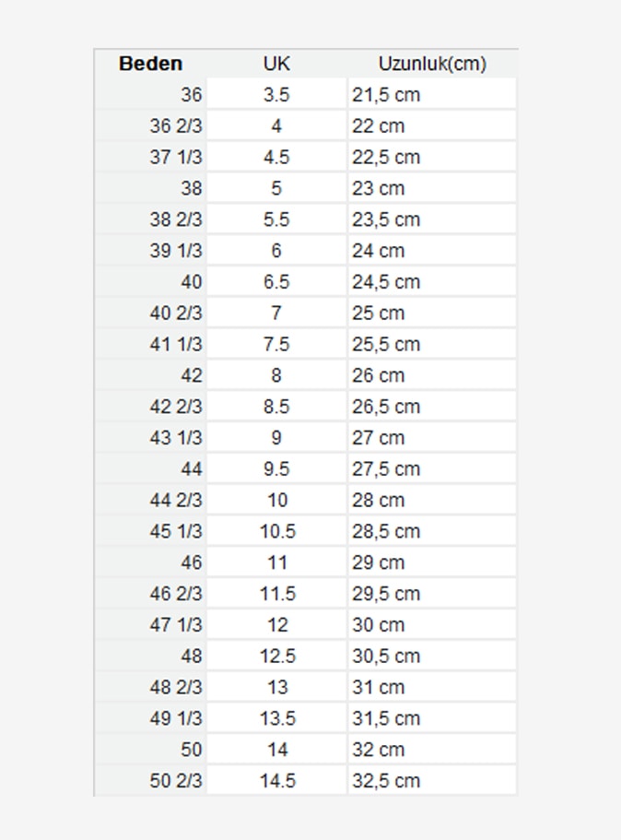Click the Uzunluk(cm) column header
Screen dimensions: 621x840
coord(431,64)
